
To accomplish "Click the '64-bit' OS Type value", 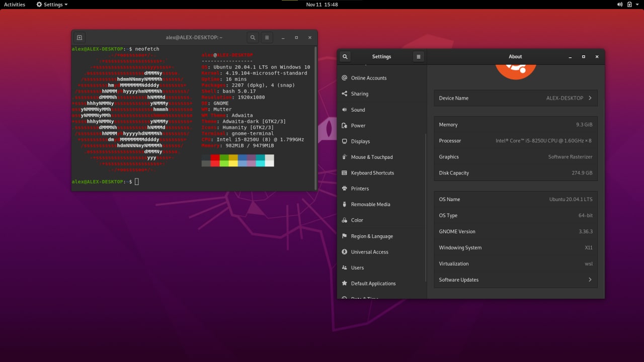I will [x=586, y=216].
